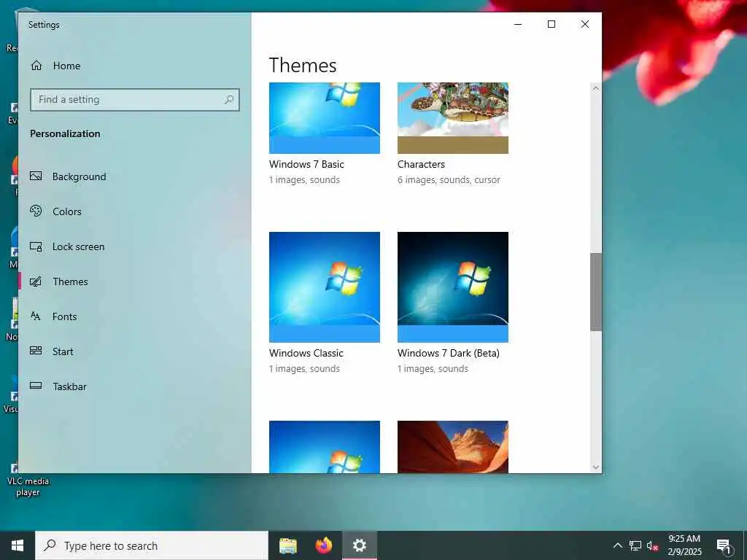Click the Taskbar icon in sidebar

point(36,386)
